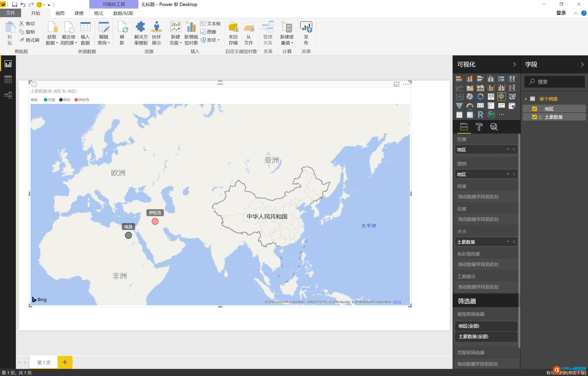Open the Format paint-roller pane

click(479, 127)
